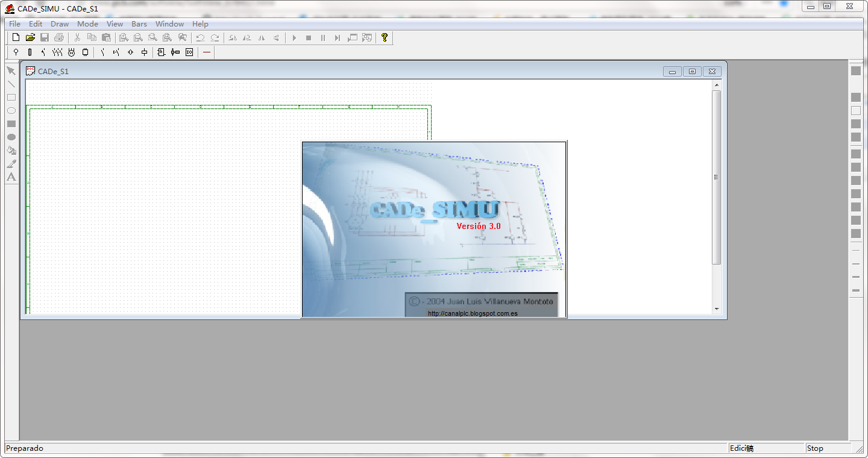Select the paint bucket fill tool
The image size is (868, 458).
point(11,150)
